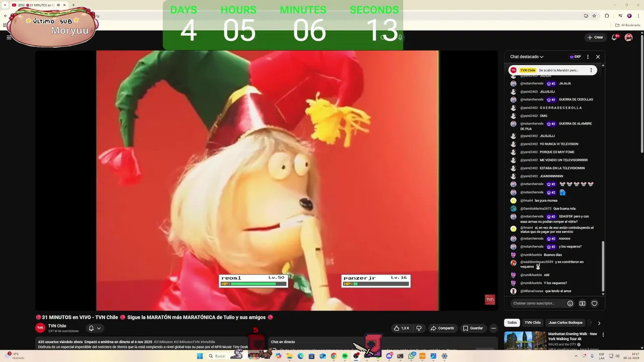Open Manhattan Evening Walk video thumbnail
This screenshot has height=362, width=644.
coord(525,340)
